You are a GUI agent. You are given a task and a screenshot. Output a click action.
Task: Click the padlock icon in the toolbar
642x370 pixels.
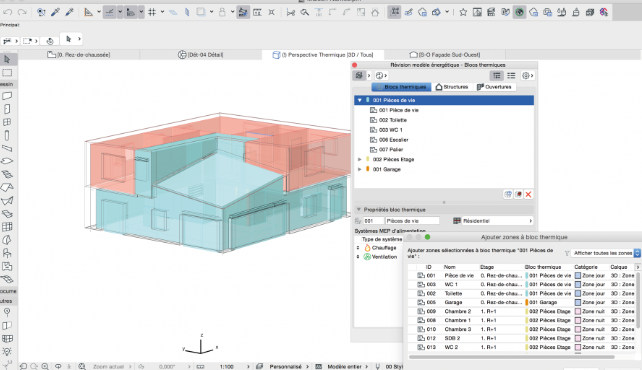pos(222,12)
